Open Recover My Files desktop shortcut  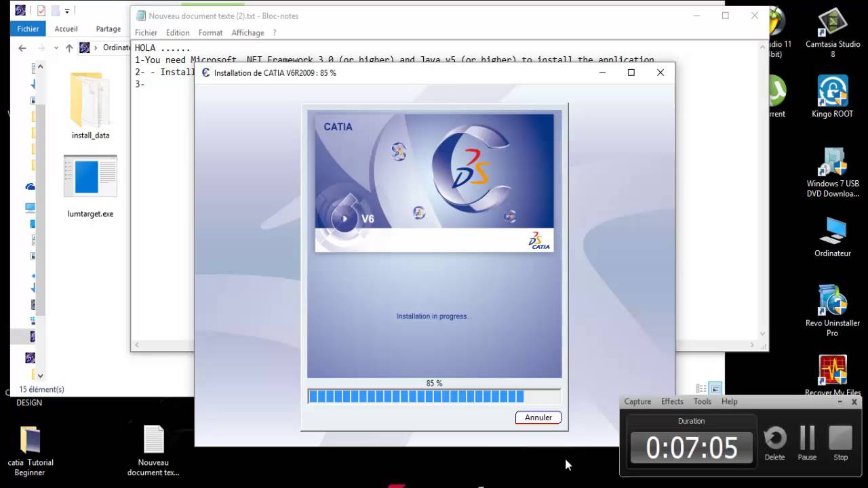(833, 376)
